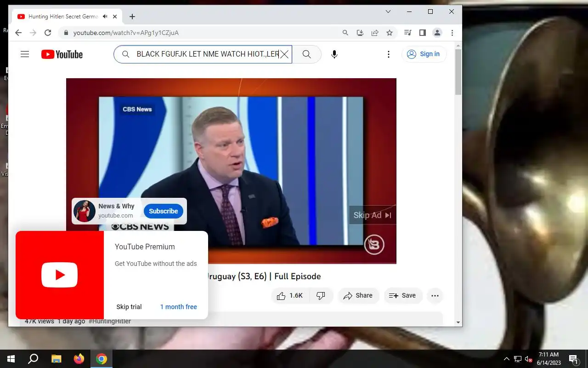Screen dimensions: 588x368
Task: Mute the tab audio speaker icon
Action: [x=105, y=17]
